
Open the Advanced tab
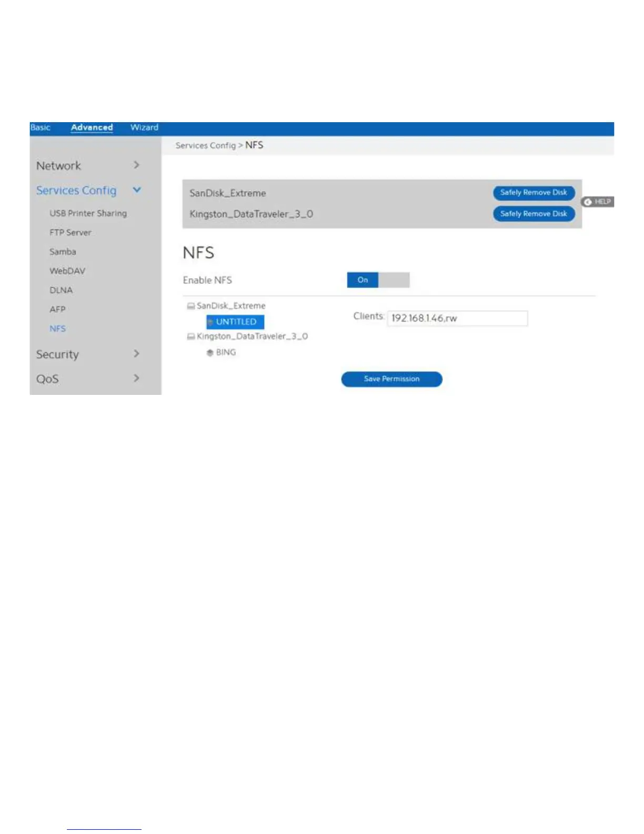(x=92, y=127)
